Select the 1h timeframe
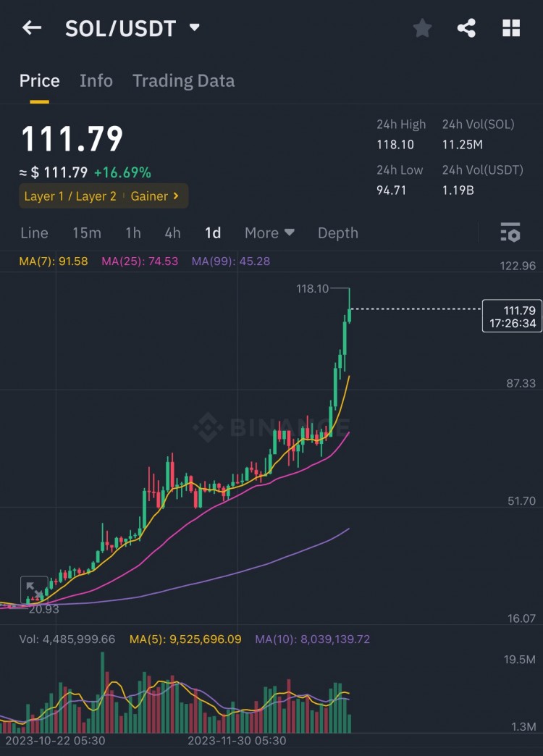543x756 pixels. coord(133,233)
